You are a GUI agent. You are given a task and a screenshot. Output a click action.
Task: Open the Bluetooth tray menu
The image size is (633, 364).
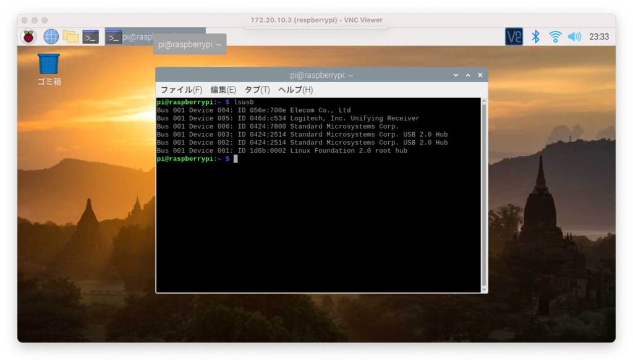tap(536, 36)
